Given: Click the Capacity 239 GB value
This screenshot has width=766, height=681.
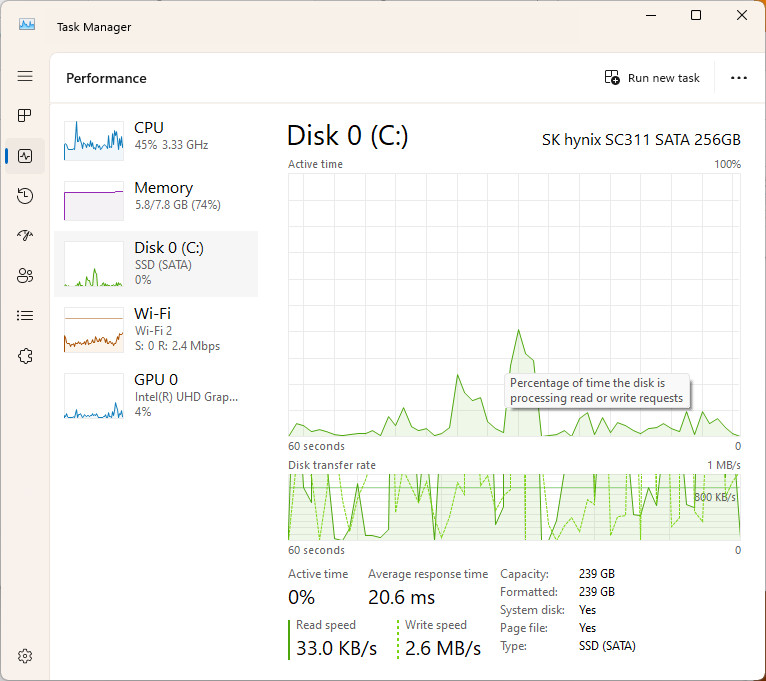Looking at the screenshot, I should (x=596, y=574).
